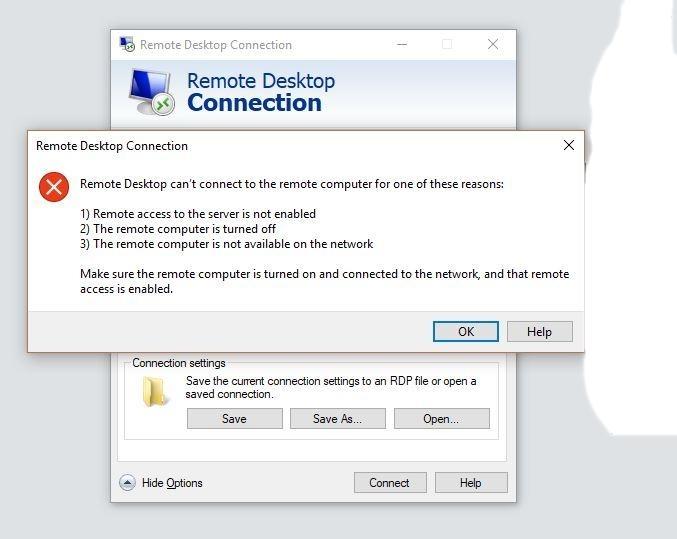
Task: Collapse options with the Hide Options arrow
Action: [127, 482]
